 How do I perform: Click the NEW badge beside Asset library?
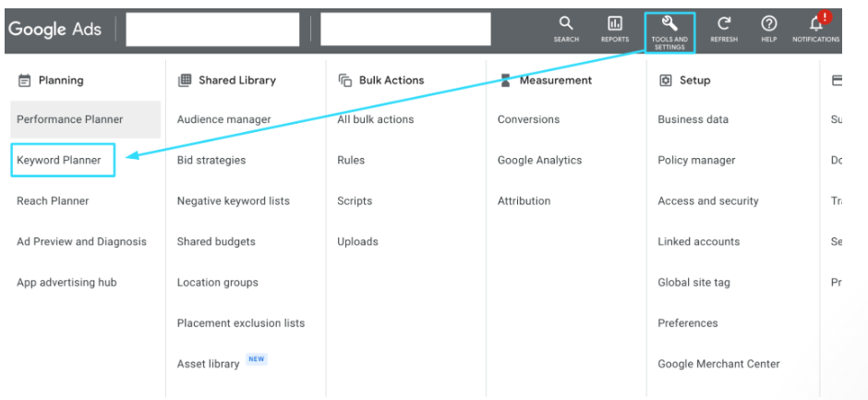[257, 359]
